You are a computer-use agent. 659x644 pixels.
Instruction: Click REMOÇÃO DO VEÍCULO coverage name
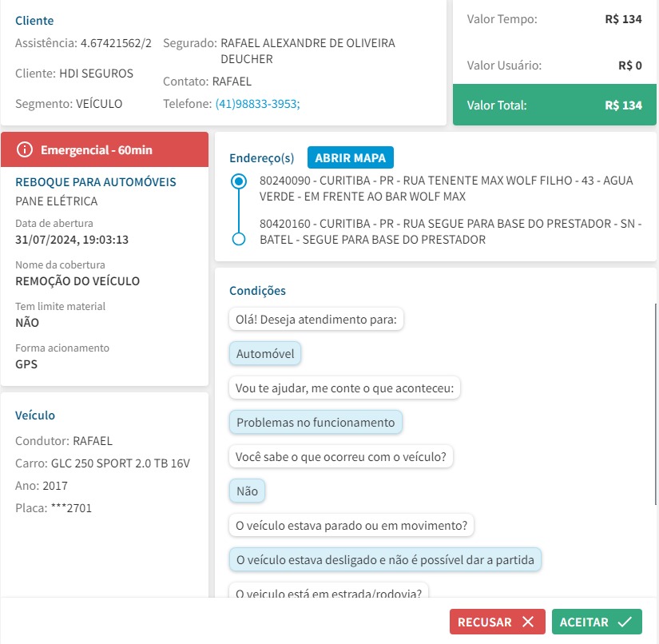coord(77,280)
